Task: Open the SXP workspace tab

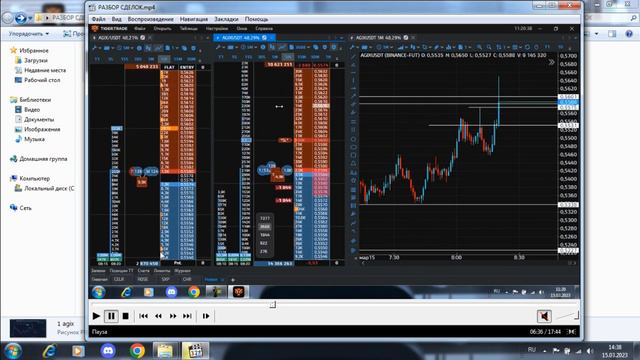Action: pos(165,280)
